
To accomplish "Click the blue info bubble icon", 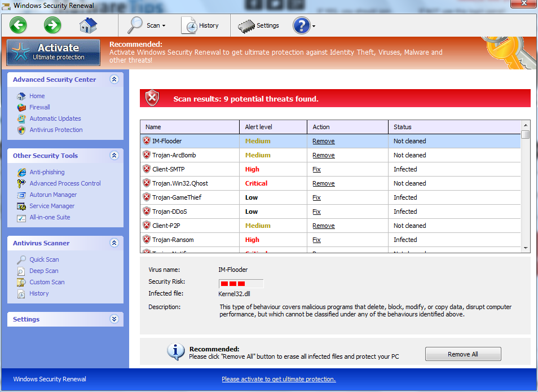I will 176,352.
